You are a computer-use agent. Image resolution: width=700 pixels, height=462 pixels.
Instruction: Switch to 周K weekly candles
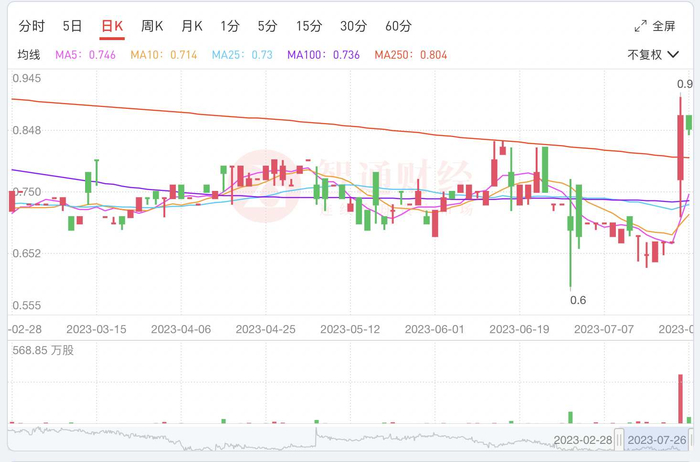tap(152, 26)
